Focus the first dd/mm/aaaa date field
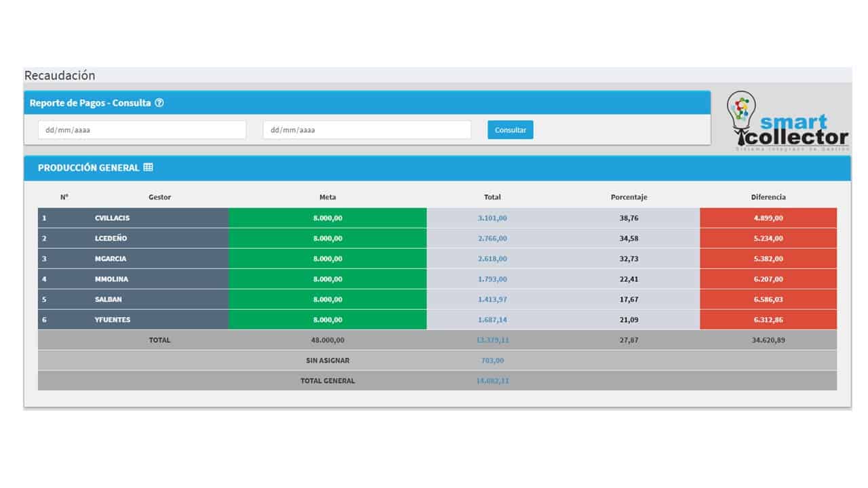The width and height of the screenshot is (868, 488). tap(142, 129)
